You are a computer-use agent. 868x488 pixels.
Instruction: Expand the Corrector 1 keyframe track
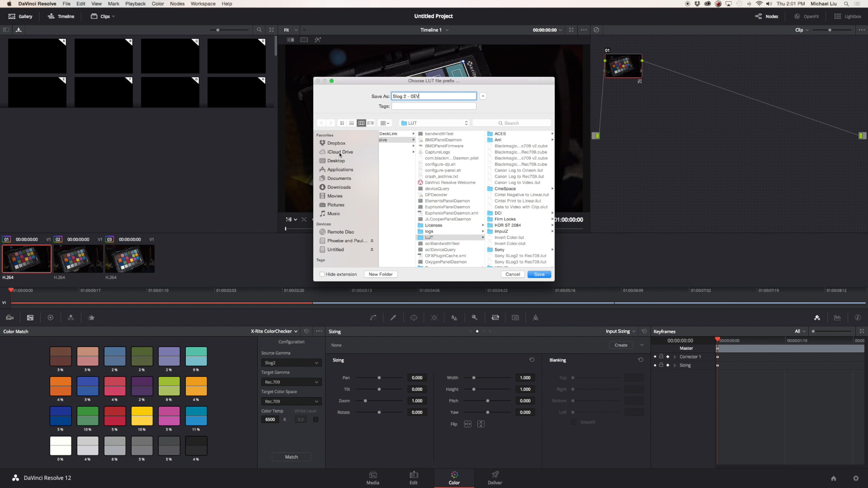coord(675,357)
